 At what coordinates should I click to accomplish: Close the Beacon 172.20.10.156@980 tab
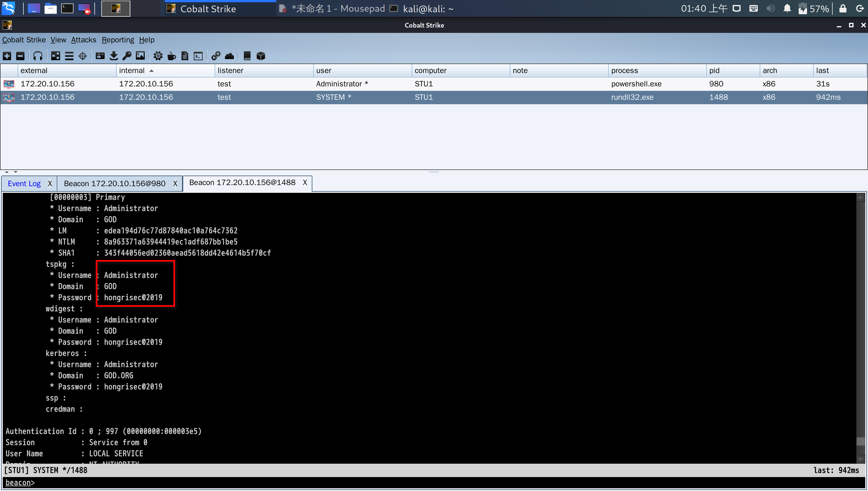(175, 183)
